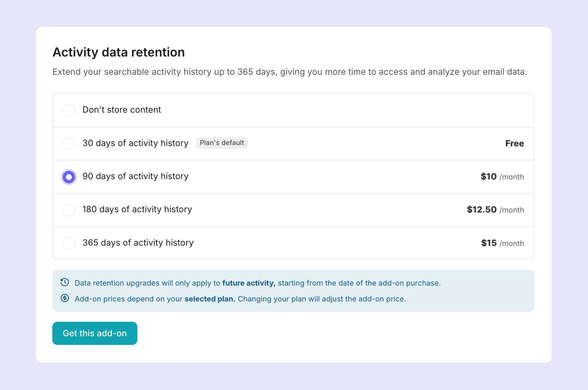Screen dimensions: 588x390
Task: Select 180 days of activity history
Action: tap(69, 210)
